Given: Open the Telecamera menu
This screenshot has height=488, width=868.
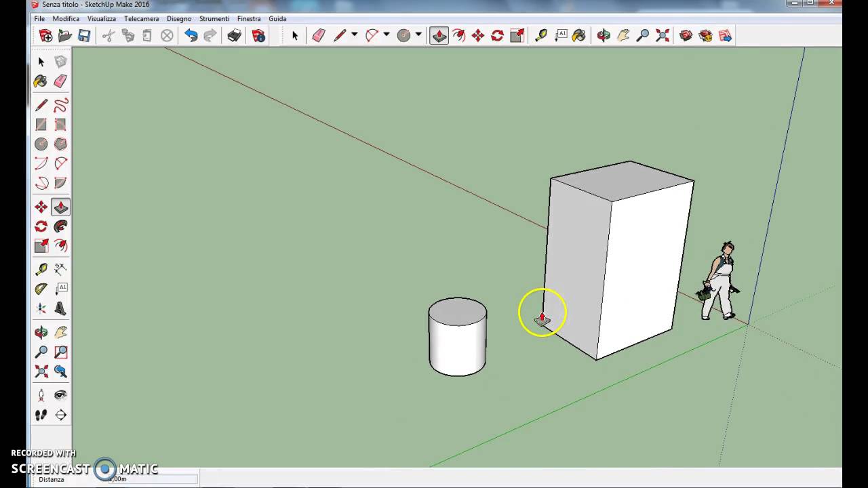Looking at the screenshot, I should [x=141, y=18].
